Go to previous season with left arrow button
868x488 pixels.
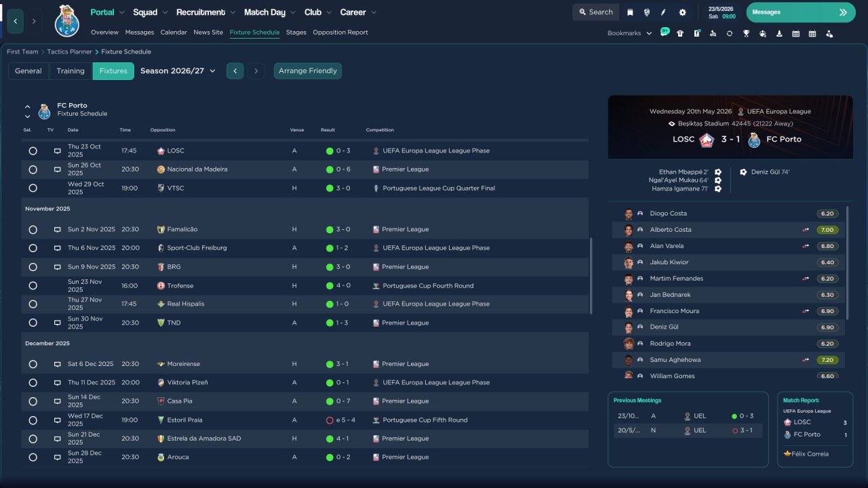click(x=235, y=70)
